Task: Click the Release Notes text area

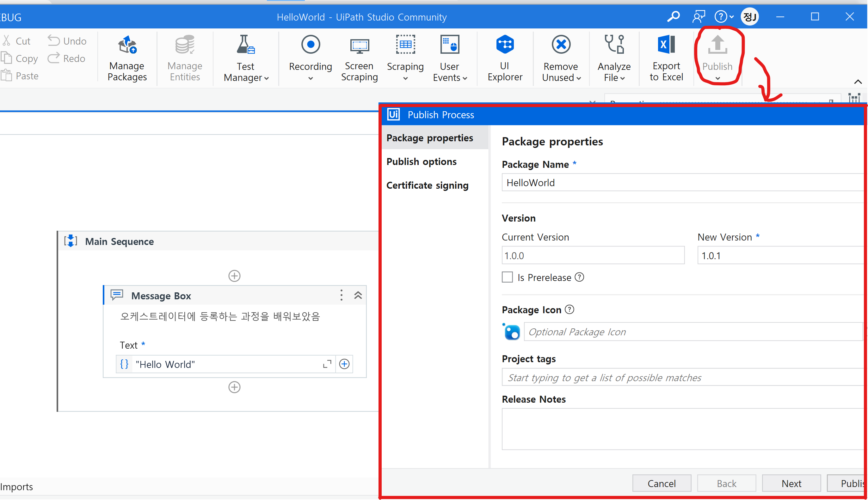Action: 682,429
